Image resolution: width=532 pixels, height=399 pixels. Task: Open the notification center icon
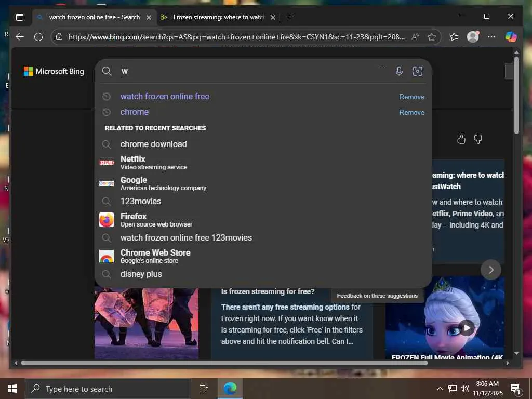pyautogui.click(x=515, y=389)
